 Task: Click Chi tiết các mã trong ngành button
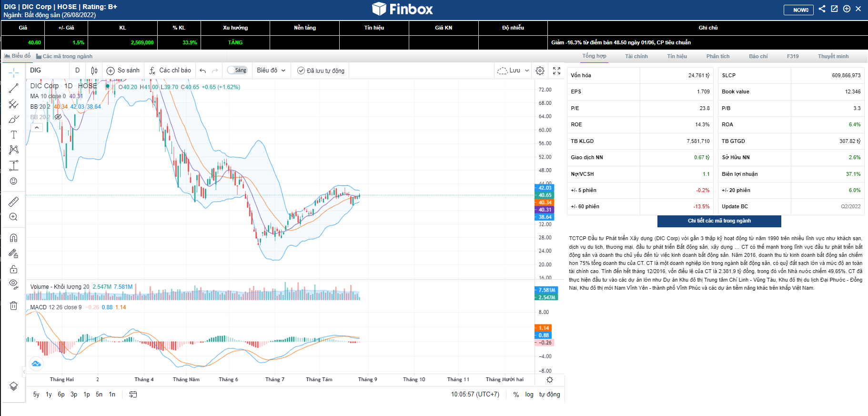719,221
